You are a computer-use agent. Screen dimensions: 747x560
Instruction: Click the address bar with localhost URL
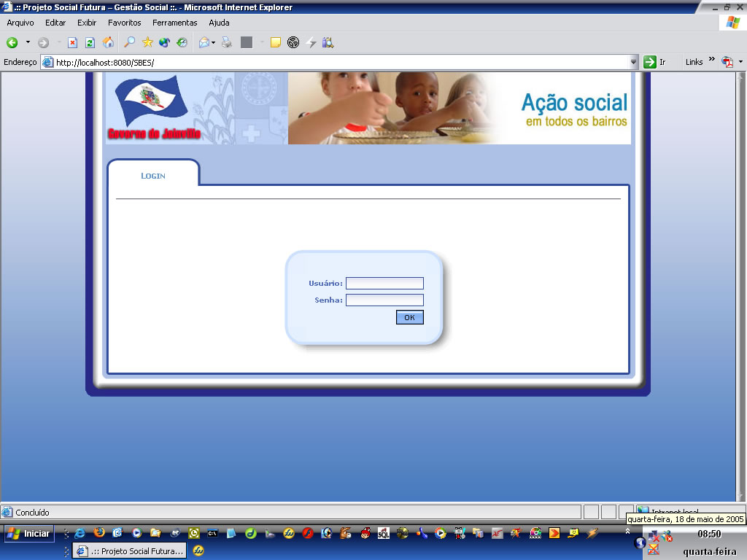tap(339, 63)
